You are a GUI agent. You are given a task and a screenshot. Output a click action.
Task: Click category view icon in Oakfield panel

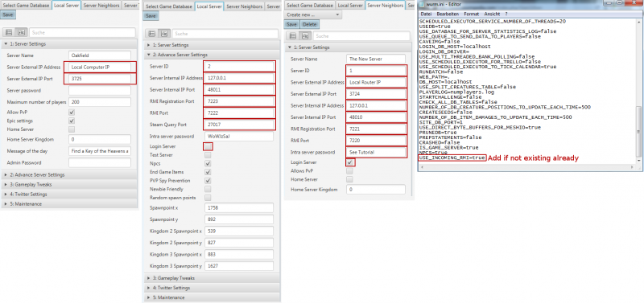[22, 32]
